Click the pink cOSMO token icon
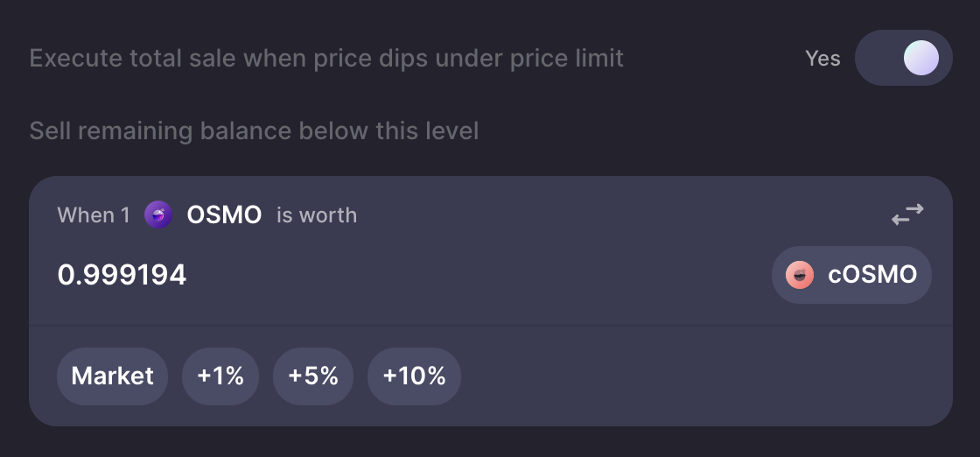The width and height of the screenshot is (980, 457). tap(800, 275)
